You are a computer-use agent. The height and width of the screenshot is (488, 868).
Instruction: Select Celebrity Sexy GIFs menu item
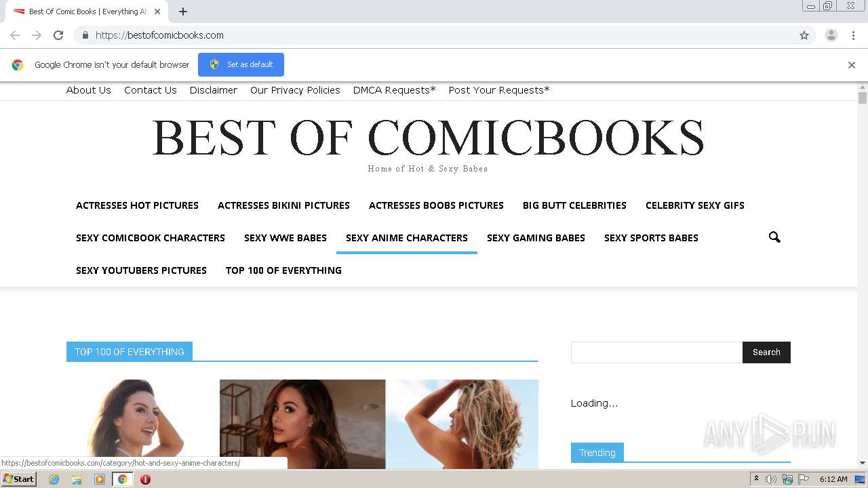[695, 205]
